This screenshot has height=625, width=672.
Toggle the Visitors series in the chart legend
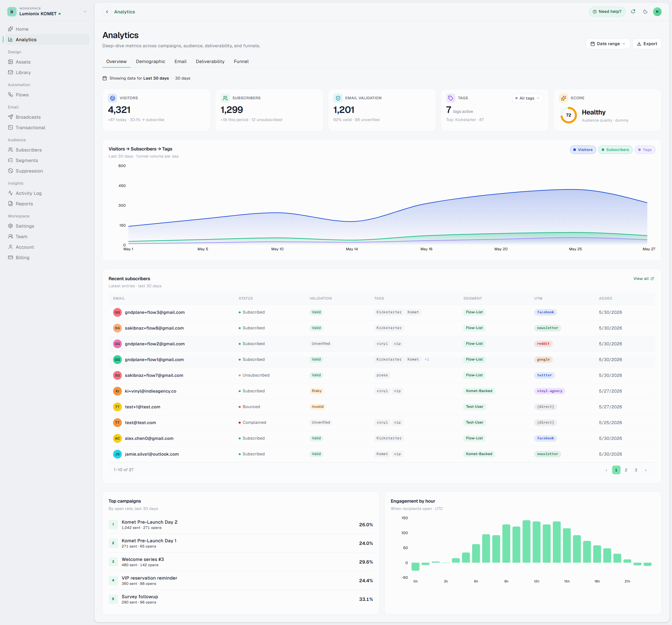pyautogui.click(x=583, y=150)
